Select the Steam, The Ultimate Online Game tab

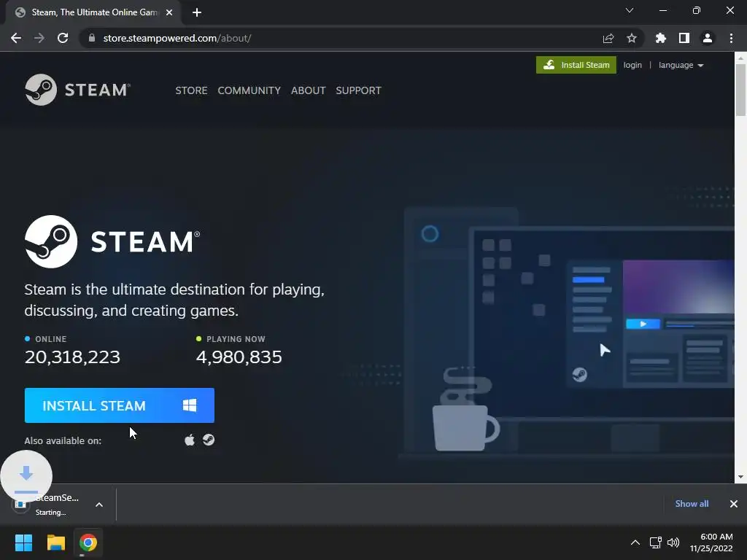(93, 12)
